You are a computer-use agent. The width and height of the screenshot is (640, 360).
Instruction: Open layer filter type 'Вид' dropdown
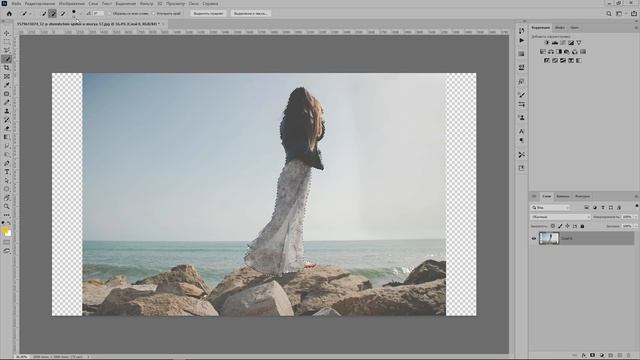[x=550, y=208]
